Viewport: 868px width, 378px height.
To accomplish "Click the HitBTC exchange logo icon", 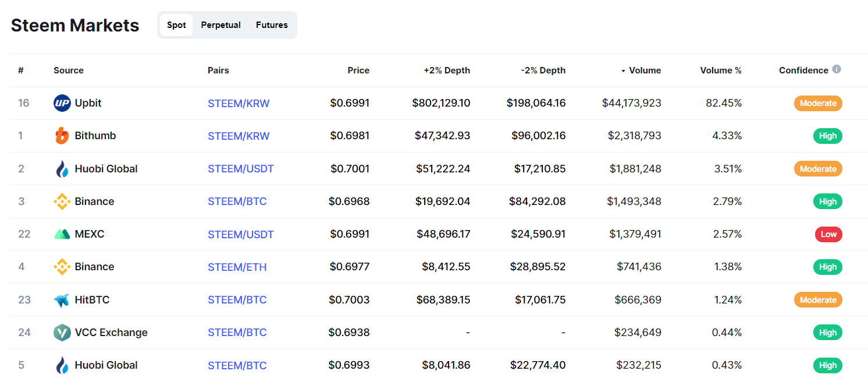I will [62, 300].
